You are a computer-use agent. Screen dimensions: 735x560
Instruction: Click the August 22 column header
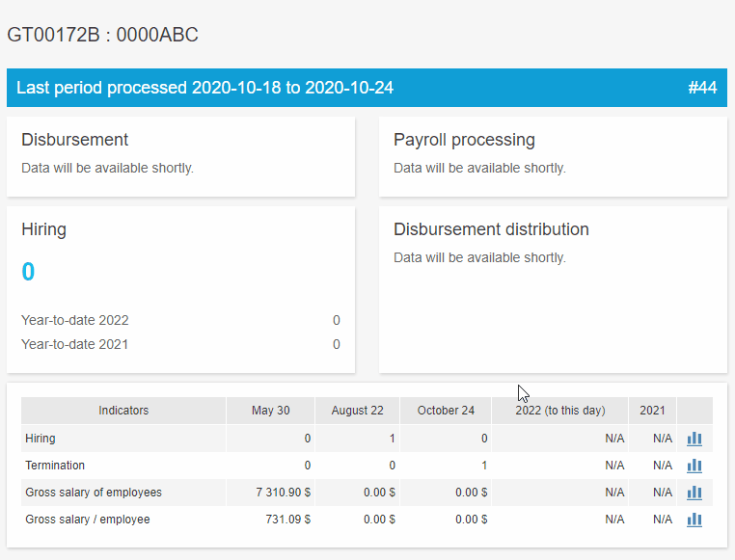357,411
